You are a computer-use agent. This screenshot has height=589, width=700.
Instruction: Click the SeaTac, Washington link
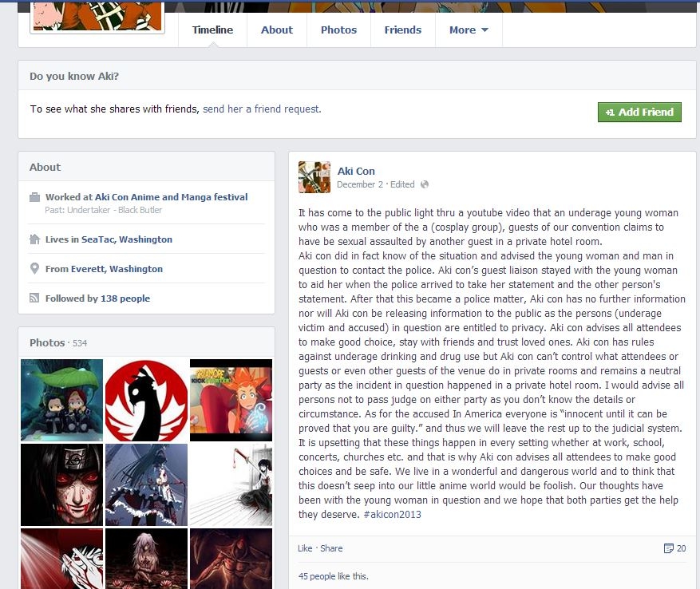[127, 239]
